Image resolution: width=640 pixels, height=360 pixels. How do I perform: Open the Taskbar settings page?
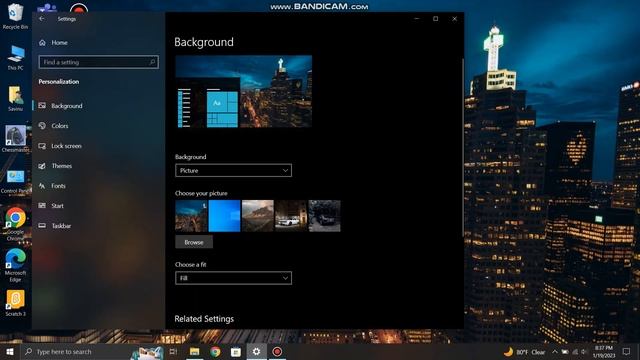click(x=98, y=226)
